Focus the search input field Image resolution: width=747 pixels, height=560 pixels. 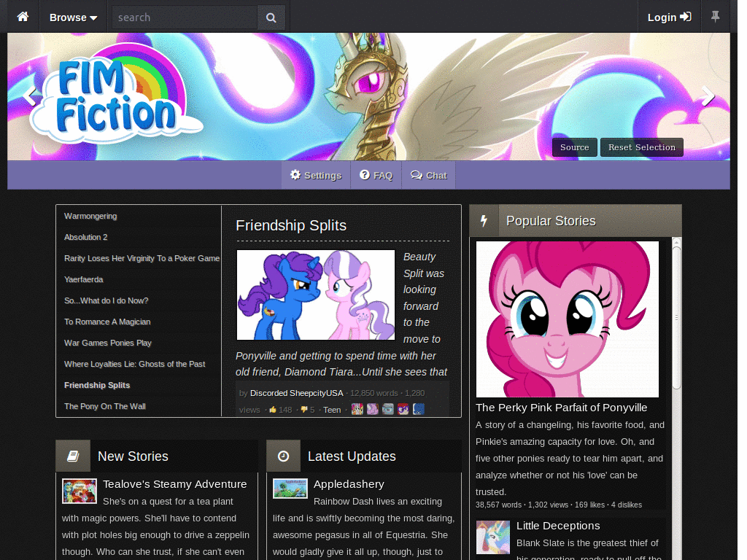tap(185, 17)
